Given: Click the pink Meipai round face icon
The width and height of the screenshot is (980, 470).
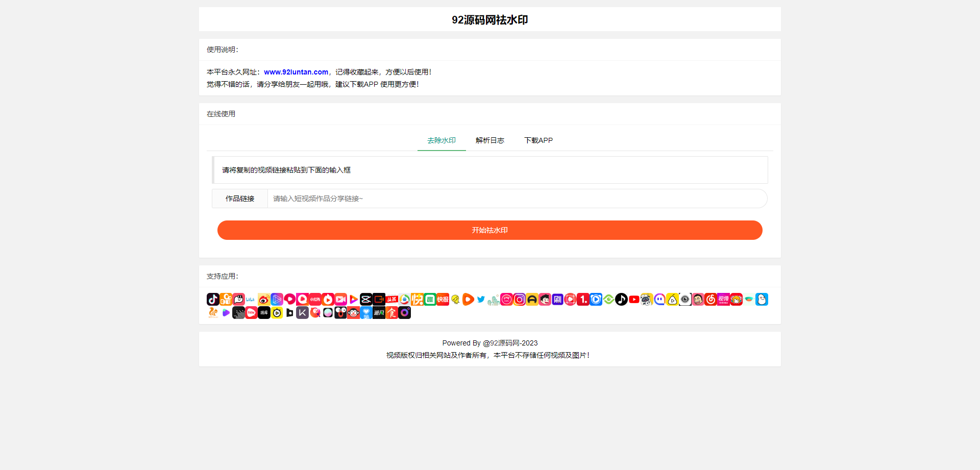Looking at the screenshot, I should [506, 299].
